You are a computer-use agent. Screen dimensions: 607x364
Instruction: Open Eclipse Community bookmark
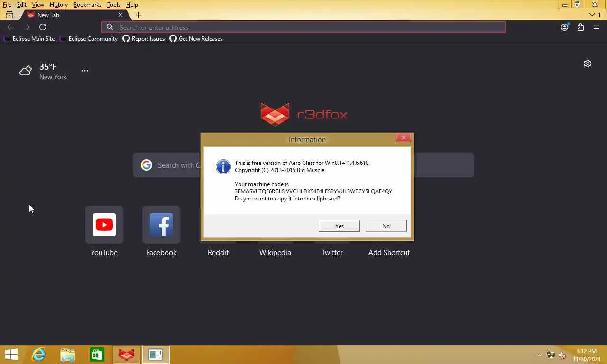coord(89,39)
